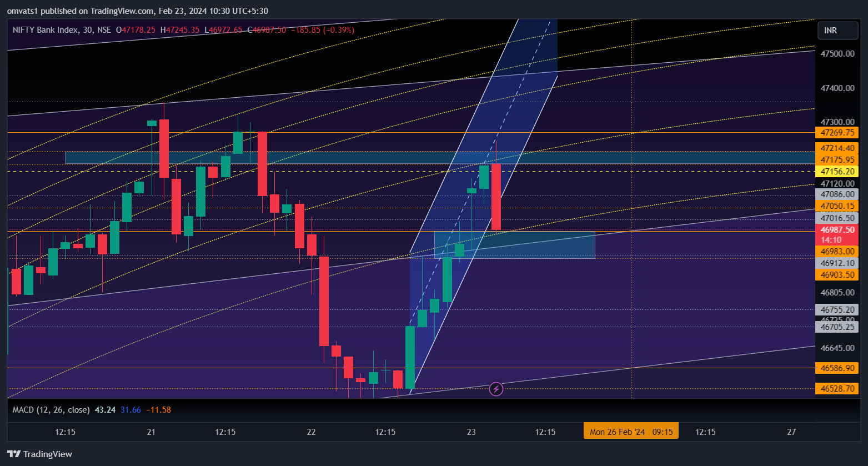Viewport: 868px width, 466px height.
Task: Click the 22 date label on time axis
Action: coord(311,432)
